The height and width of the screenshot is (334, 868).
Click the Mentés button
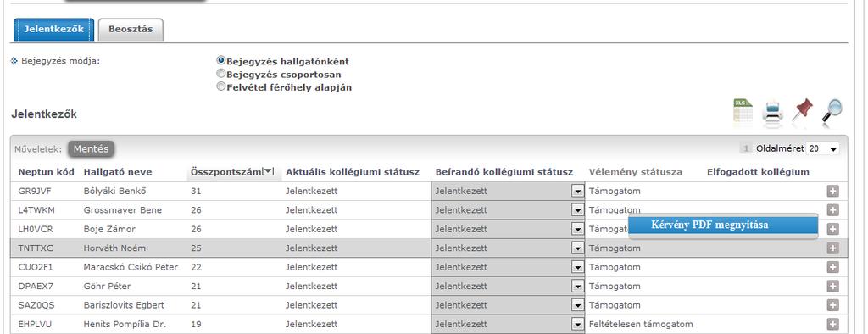coord(92,149)
